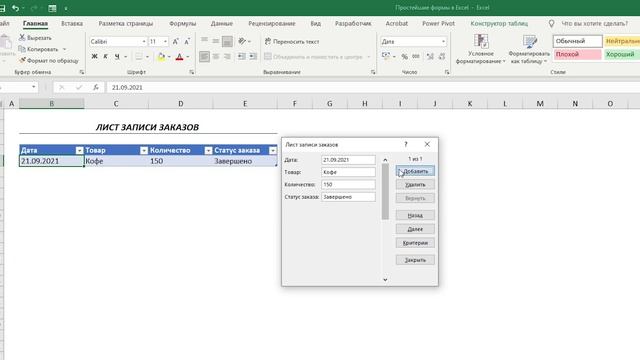This screenshot has width=640, height=360.
Task: Open Format as Table (Форматировать как таблицу)
Action: click(x=529, y=49)
